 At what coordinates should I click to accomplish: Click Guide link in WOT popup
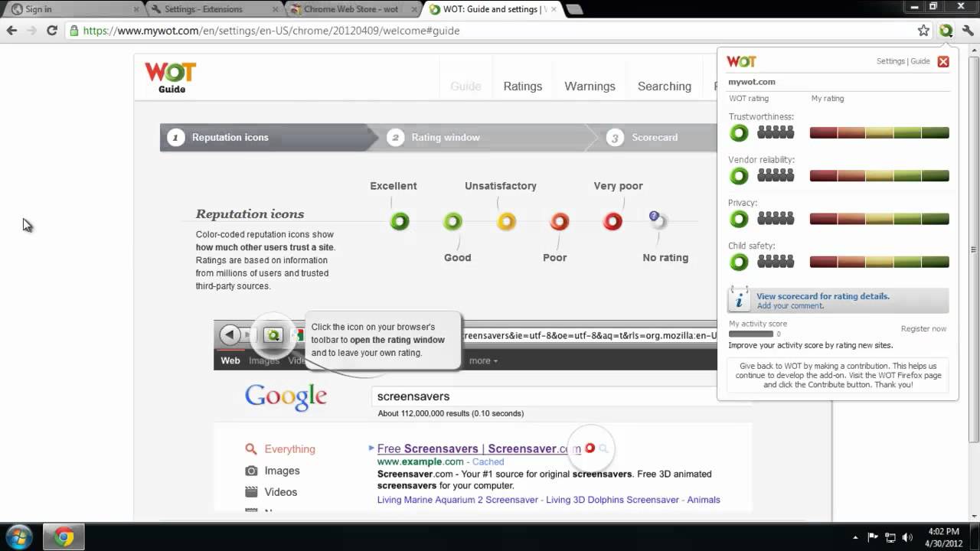(920, 61)
